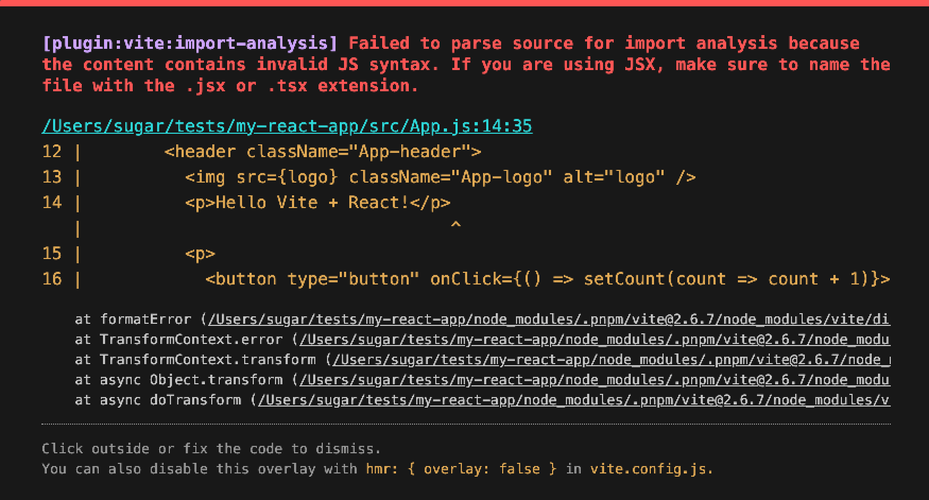Click the formatError stack trace file link
This screenshot has height=500, width=929.
tap(548, 320)
